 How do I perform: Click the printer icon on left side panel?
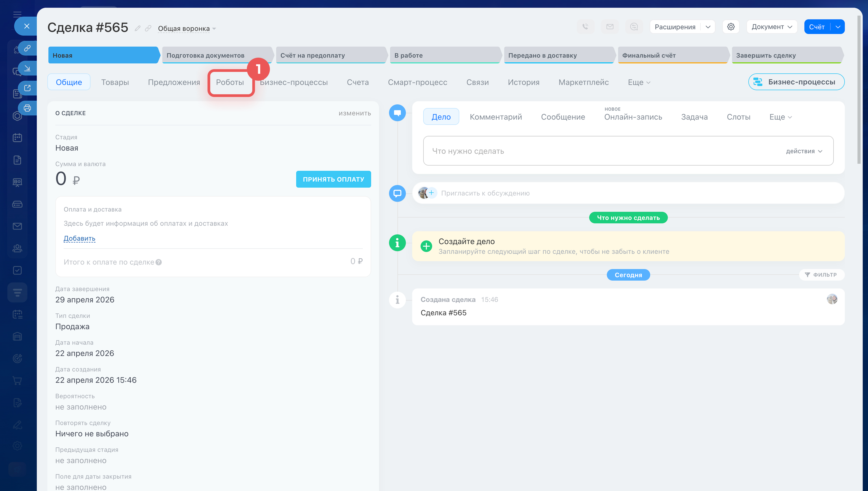pos(27,108)
